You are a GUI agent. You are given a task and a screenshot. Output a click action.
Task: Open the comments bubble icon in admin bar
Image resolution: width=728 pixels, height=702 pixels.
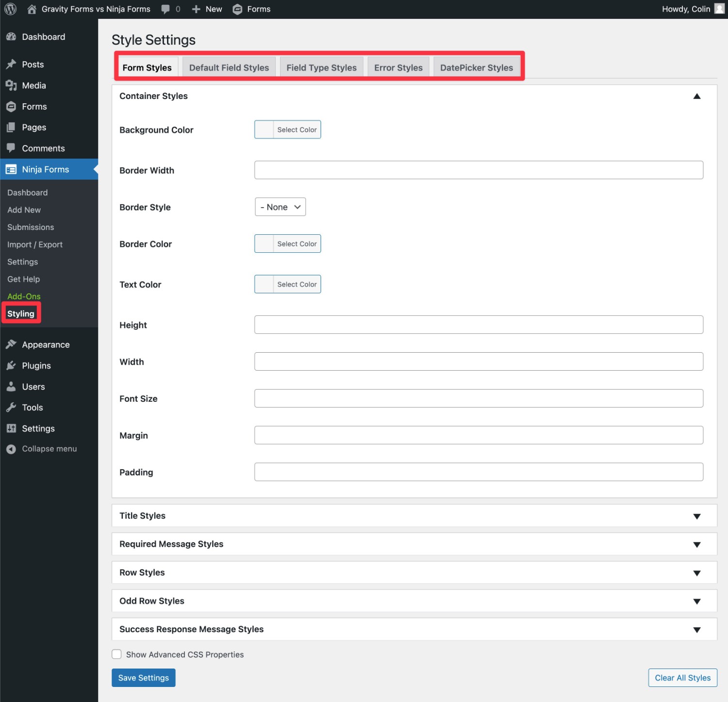click(165, 9)
